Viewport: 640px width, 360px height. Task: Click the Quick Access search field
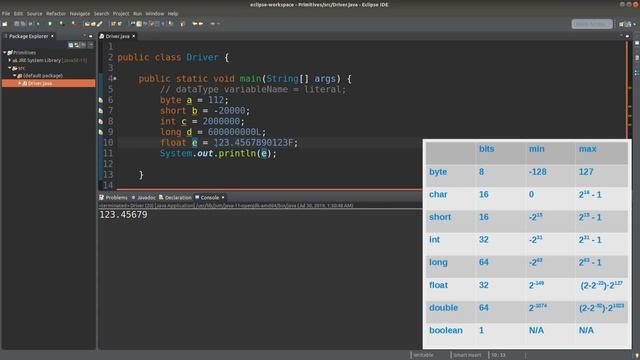coord(592,24)
